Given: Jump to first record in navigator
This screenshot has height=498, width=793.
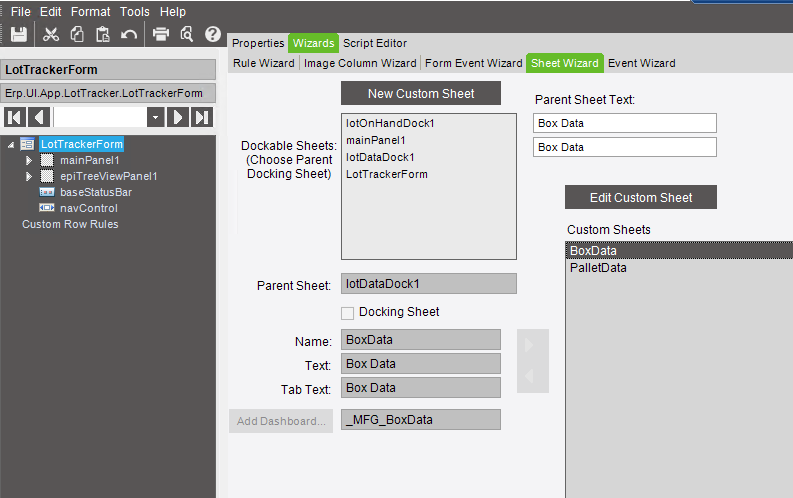Looking at the screenshot, I should pyautogui.click(x=15, y=117).
